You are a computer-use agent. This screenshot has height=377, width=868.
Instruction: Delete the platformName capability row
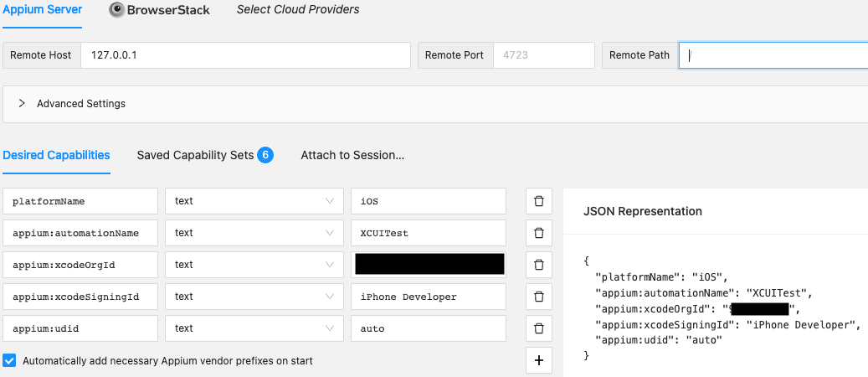(538, 201)
